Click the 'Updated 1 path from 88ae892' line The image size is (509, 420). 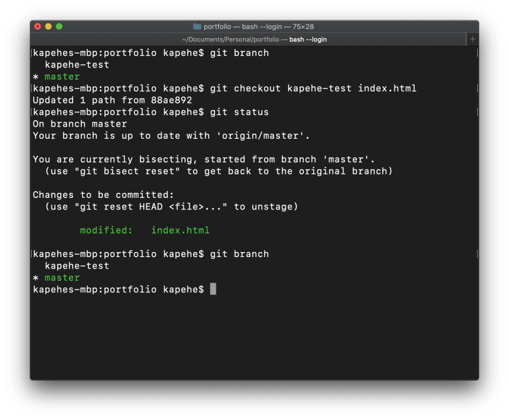(112, 101)
